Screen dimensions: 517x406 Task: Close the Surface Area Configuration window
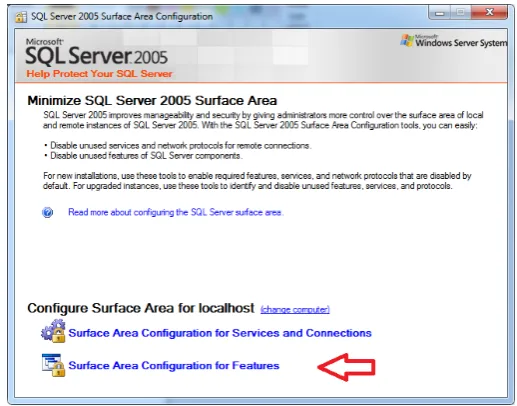click(x=489, y=13)
